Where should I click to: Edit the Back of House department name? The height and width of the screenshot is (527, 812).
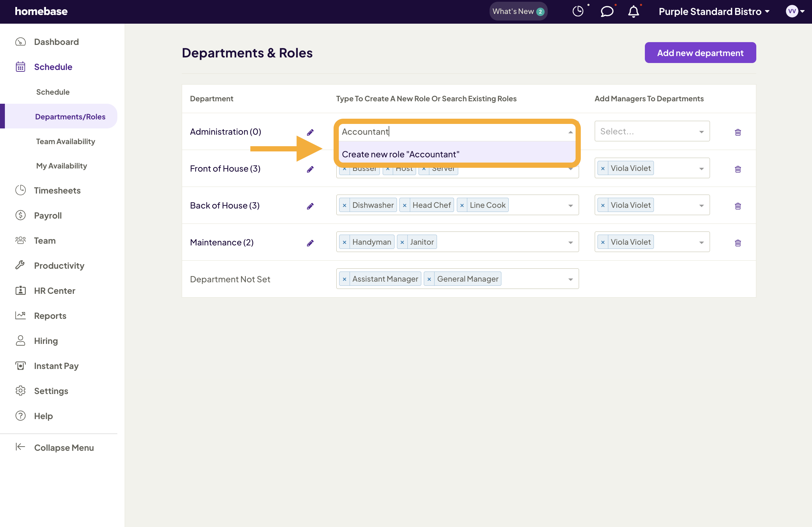311,206
